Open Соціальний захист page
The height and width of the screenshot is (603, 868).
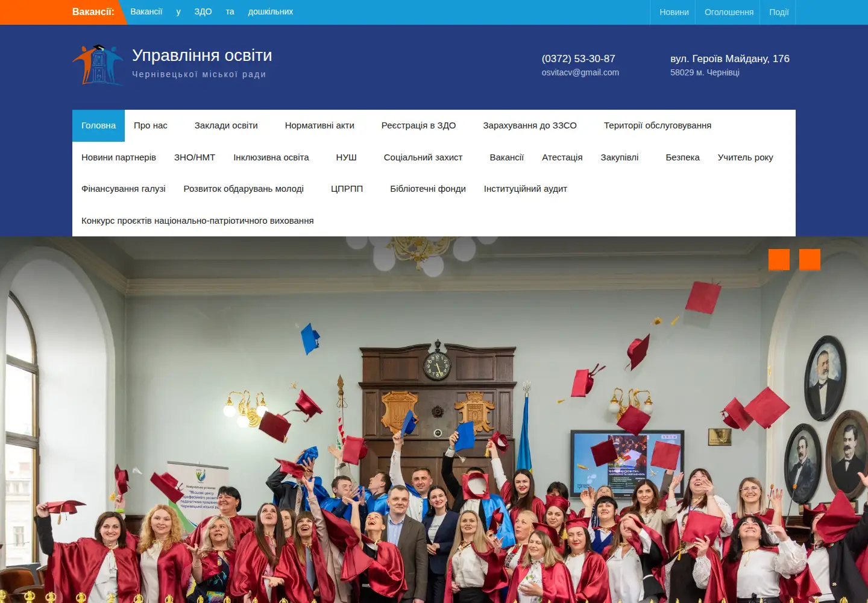tap(423, 157)
